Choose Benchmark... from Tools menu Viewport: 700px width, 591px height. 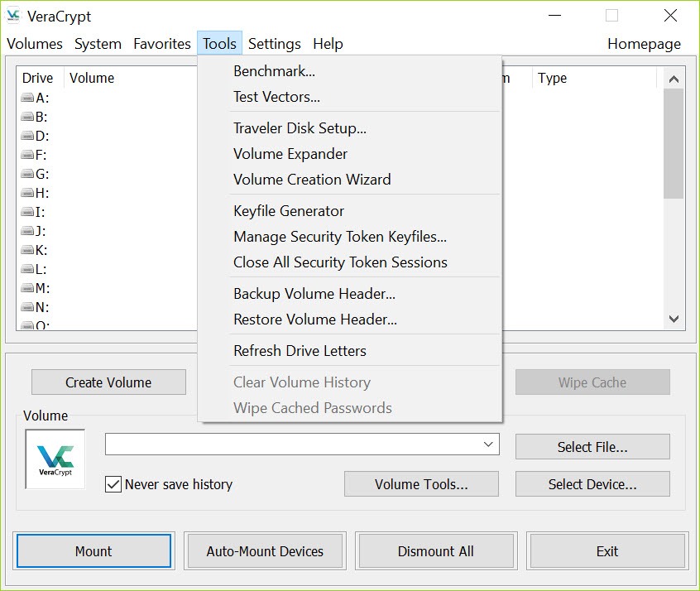[349, 71]
